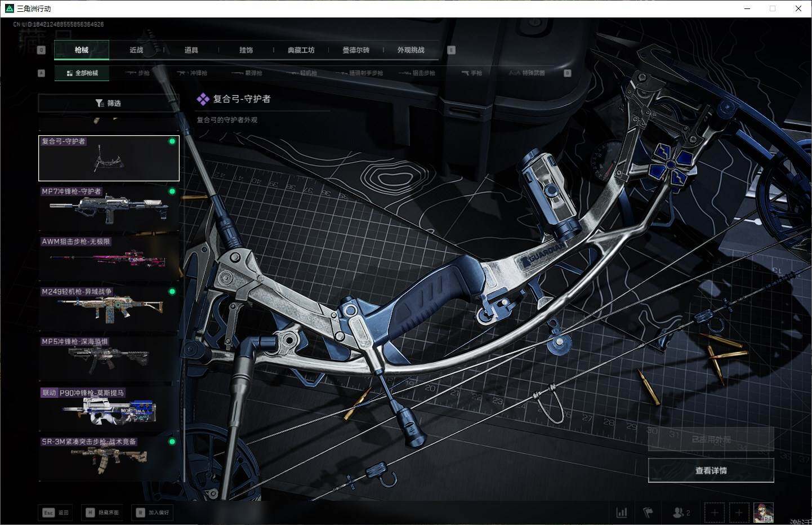
Task: Click the 已应用外观 applied-skin button
Action: click(711, 439)
